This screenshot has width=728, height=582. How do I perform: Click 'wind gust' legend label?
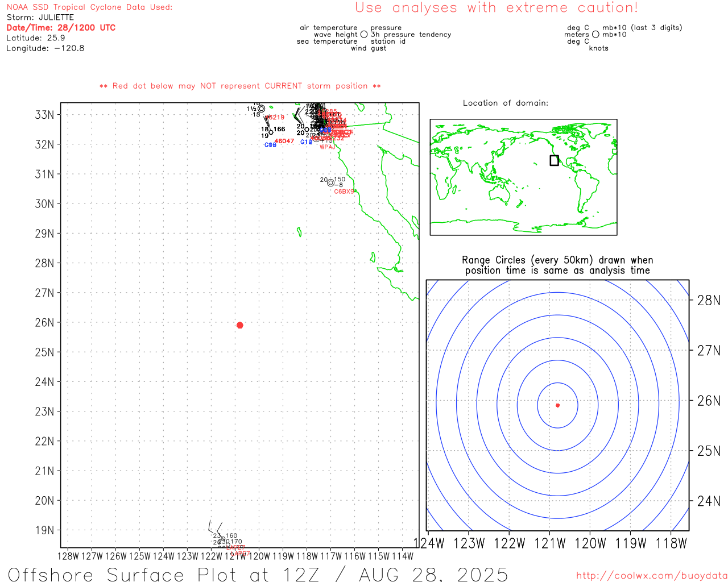tap(369, 48)
